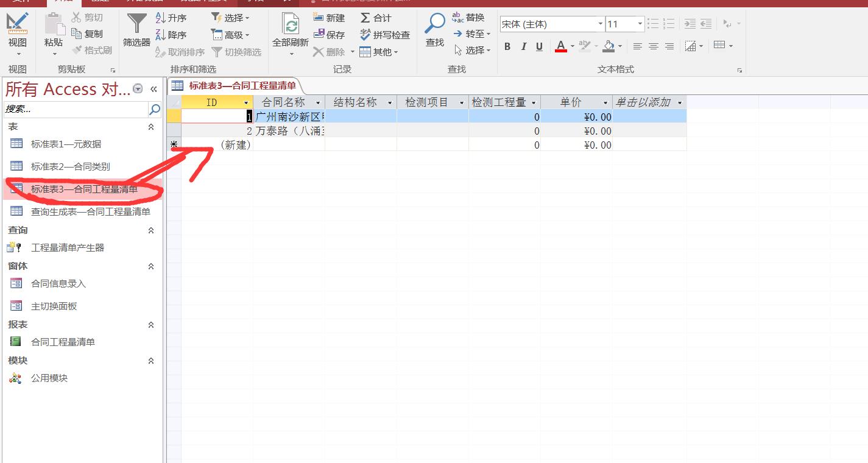
Task: Click the cell 万泰路（八涌 in row 2
Action: 289,131
